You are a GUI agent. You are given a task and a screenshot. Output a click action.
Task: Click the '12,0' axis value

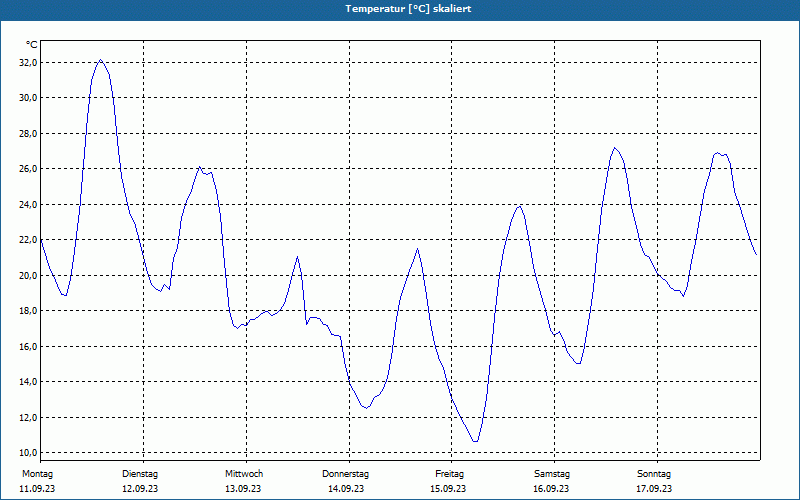point(29,417)
